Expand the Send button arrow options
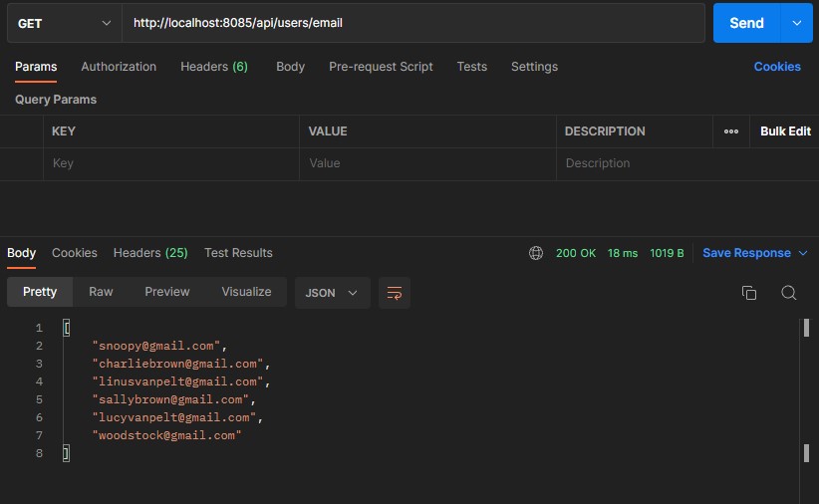Viewport: 819px width, 504px height. coord(796,23)
